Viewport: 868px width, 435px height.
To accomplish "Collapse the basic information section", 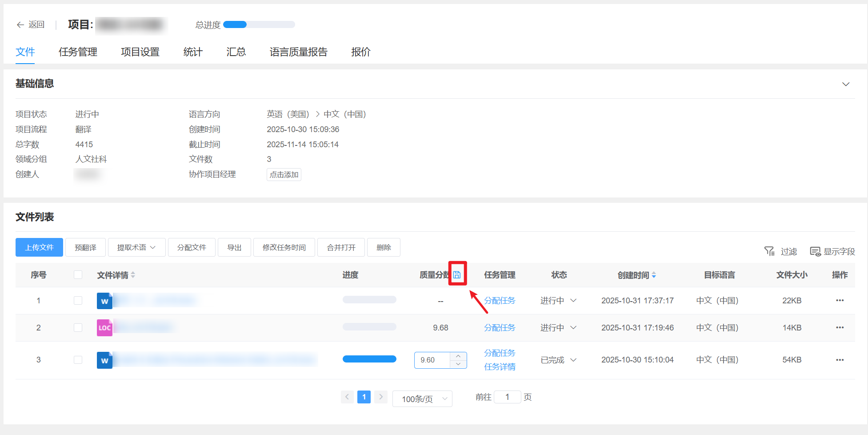I will tap(846, 84).
